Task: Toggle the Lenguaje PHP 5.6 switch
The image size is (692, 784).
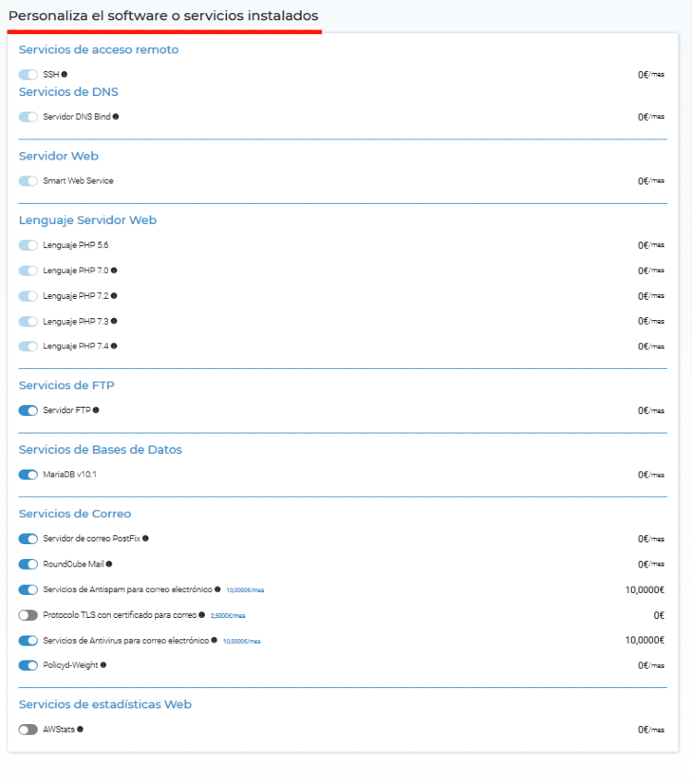Action: (x=28, y=245)
